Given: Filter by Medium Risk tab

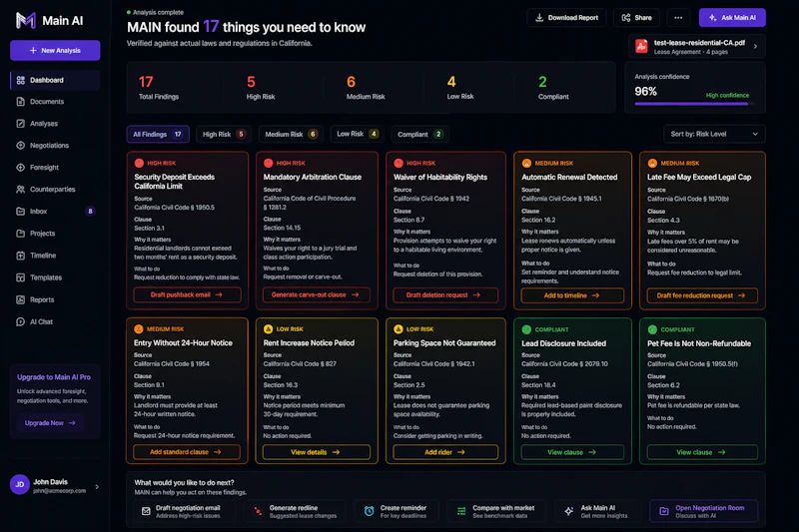Looking at the screenshot, I should pos(291,135).
